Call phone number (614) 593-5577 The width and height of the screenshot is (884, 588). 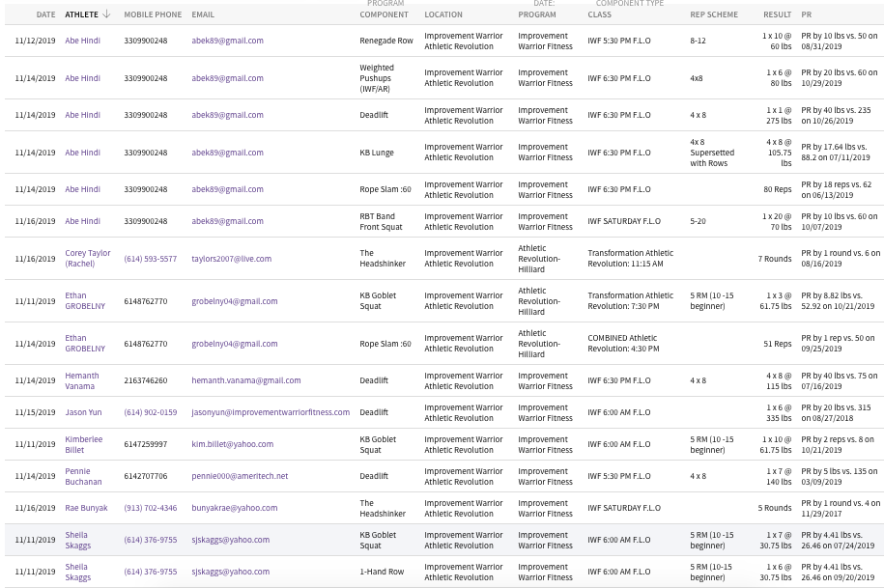(x=151, y=259)
